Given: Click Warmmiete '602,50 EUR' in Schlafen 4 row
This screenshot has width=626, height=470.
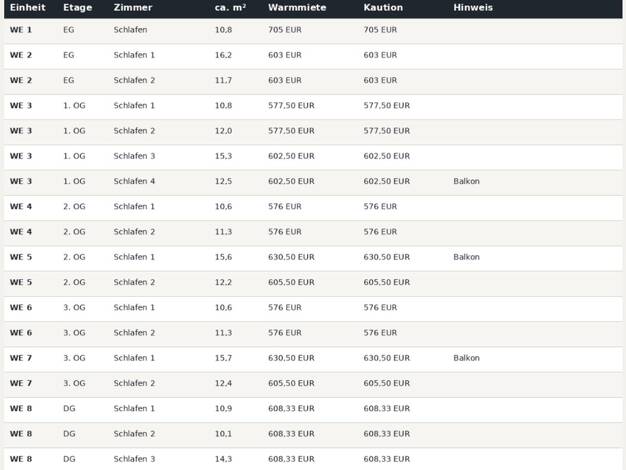Looking at the screenshot, I should [x=291, y=181].
